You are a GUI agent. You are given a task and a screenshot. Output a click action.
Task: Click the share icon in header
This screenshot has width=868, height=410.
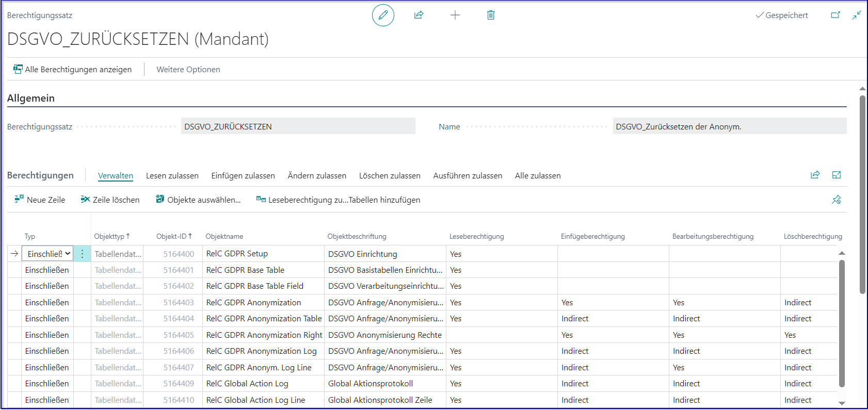coord(419,15)
